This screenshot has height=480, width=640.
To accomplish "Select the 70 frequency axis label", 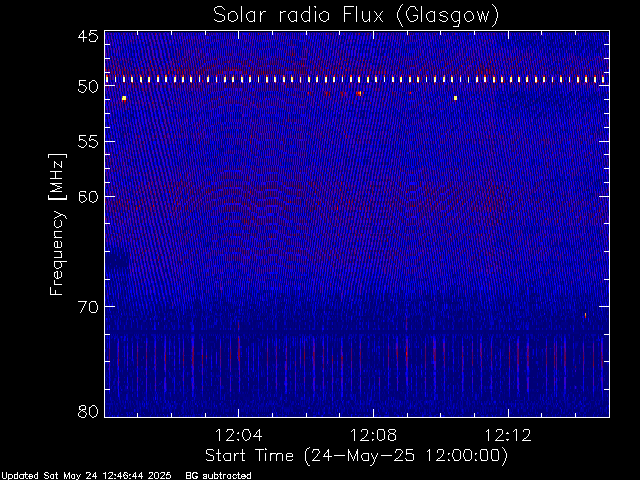I will pos(88,307).
